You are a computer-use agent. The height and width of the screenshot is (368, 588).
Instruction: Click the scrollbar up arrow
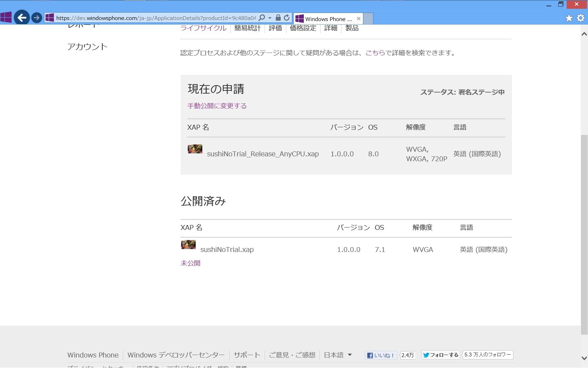pyautogui.click(x=584, y=34)
